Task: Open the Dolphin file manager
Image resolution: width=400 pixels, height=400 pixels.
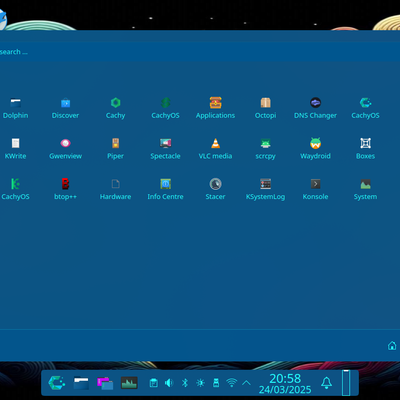Action: [15, 108]
